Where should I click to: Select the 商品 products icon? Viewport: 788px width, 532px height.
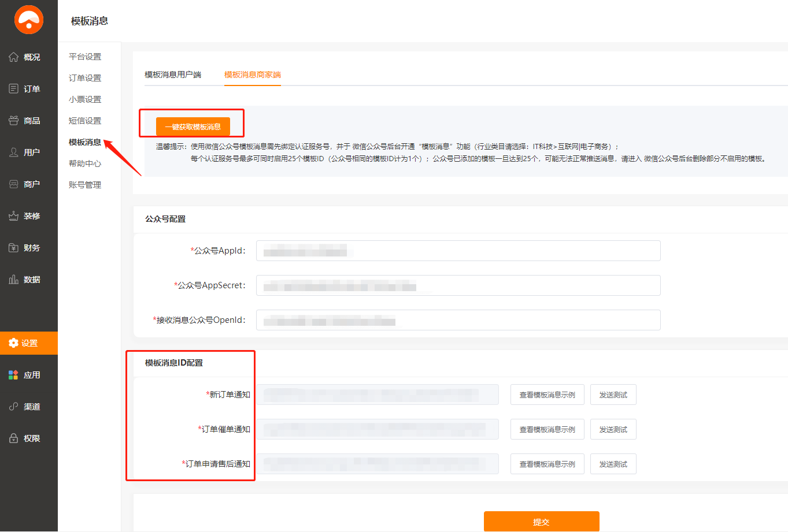tap(14, 121)
